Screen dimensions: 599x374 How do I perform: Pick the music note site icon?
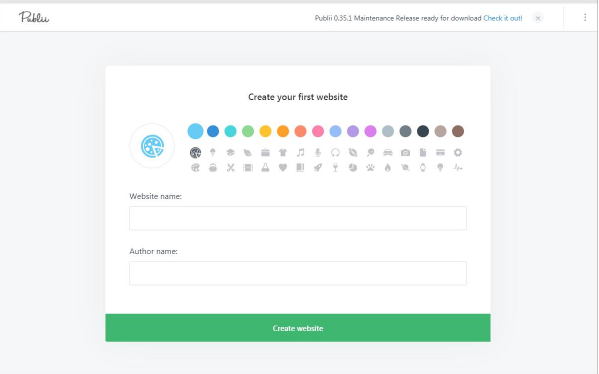click(301, 153)
